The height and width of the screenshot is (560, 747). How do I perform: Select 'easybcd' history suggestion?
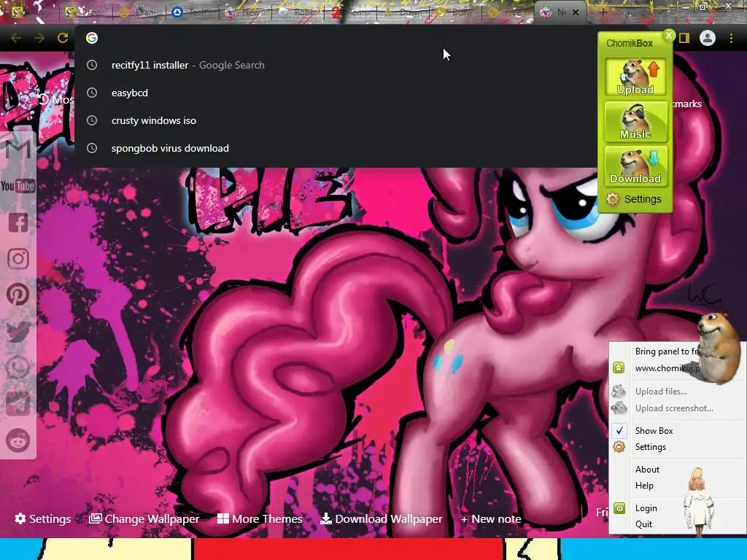tap(336, 93)
